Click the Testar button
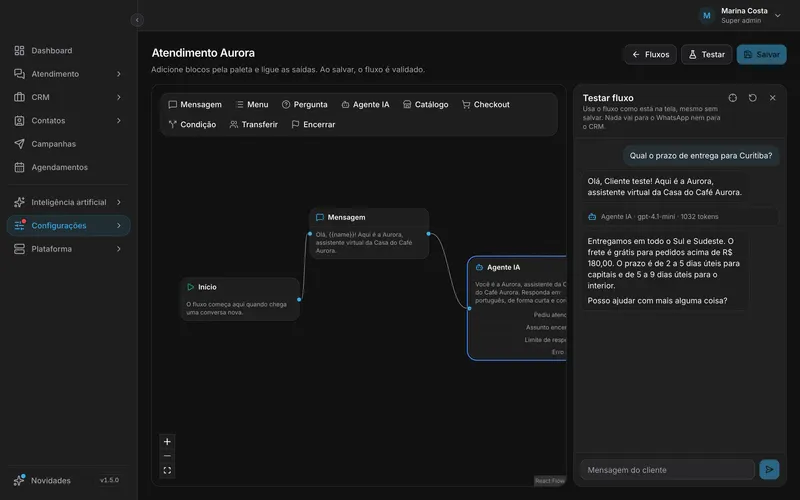This screenshot has height=500, width=800. pyautogui.click(x=707, y=55)
